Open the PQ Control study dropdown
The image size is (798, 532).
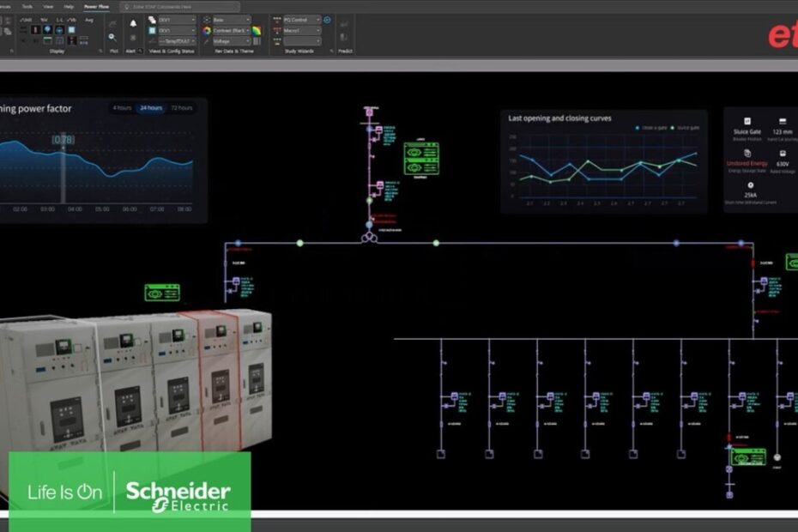point(302,19)
